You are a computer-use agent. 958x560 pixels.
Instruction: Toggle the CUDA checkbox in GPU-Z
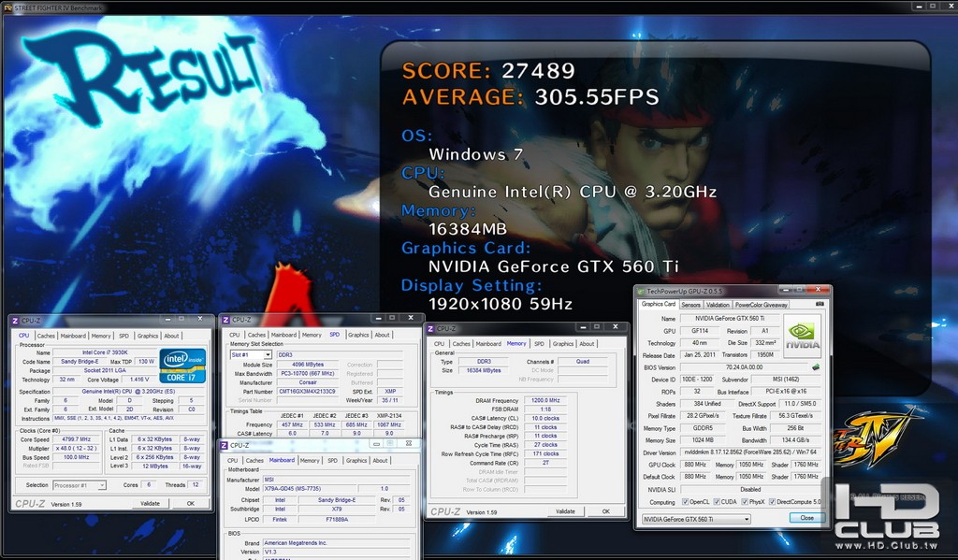[x=716, y=502]
